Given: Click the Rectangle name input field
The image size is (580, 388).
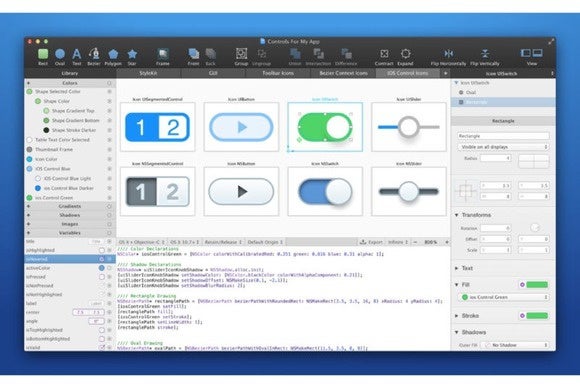Looking at the screenshot, I should click(x=503, y=136).
